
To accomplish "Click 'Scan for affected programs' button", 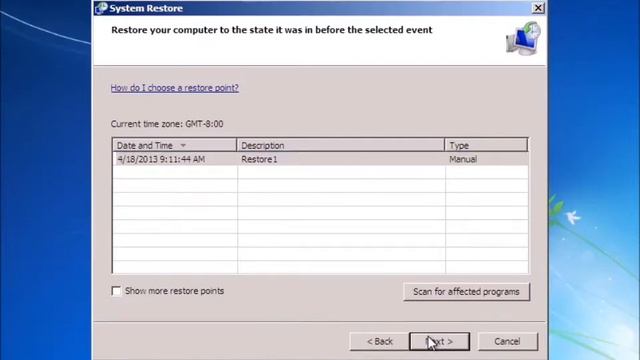I will [x=466, y=292].
